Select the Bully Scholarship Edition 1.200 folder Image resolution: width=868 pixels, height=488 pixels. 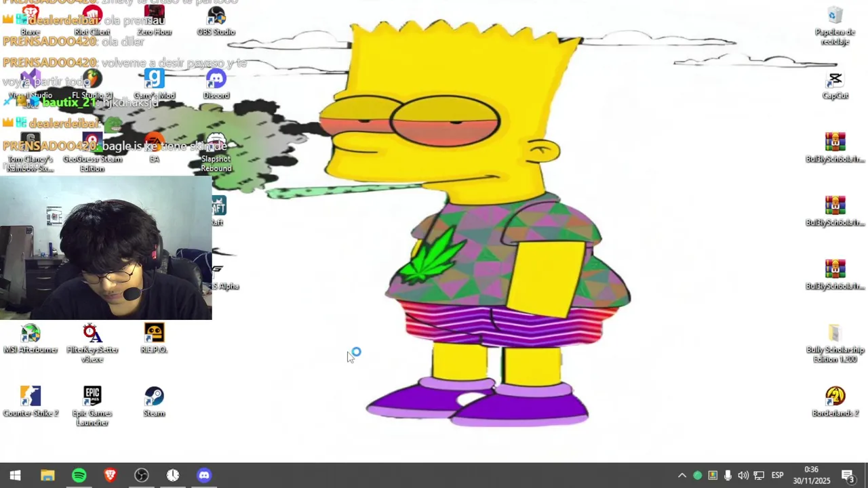pos(835,342)
